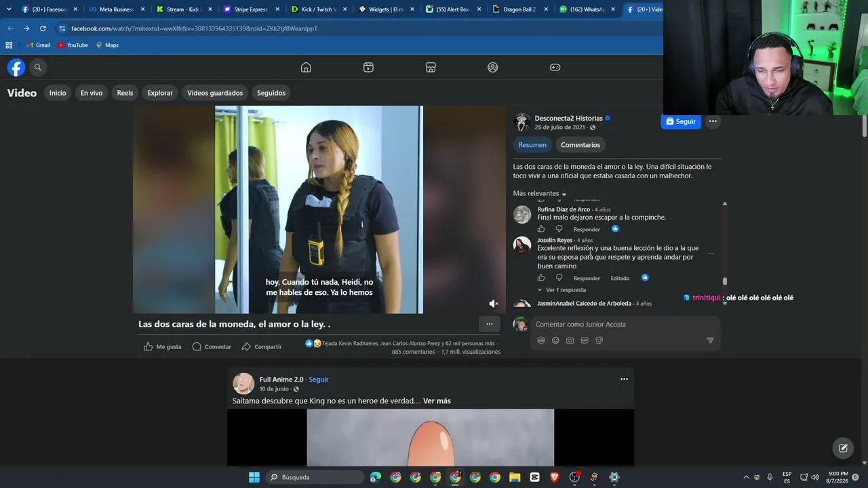
Task: Switch to the Resumen tab
Action: click(532, 145)
